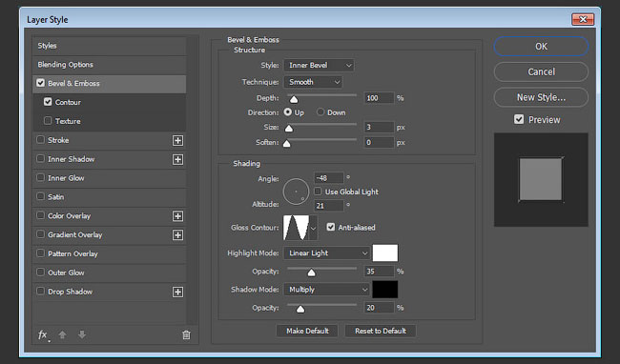Enable the Color Overlay checkbox

(x=40, y=215)
